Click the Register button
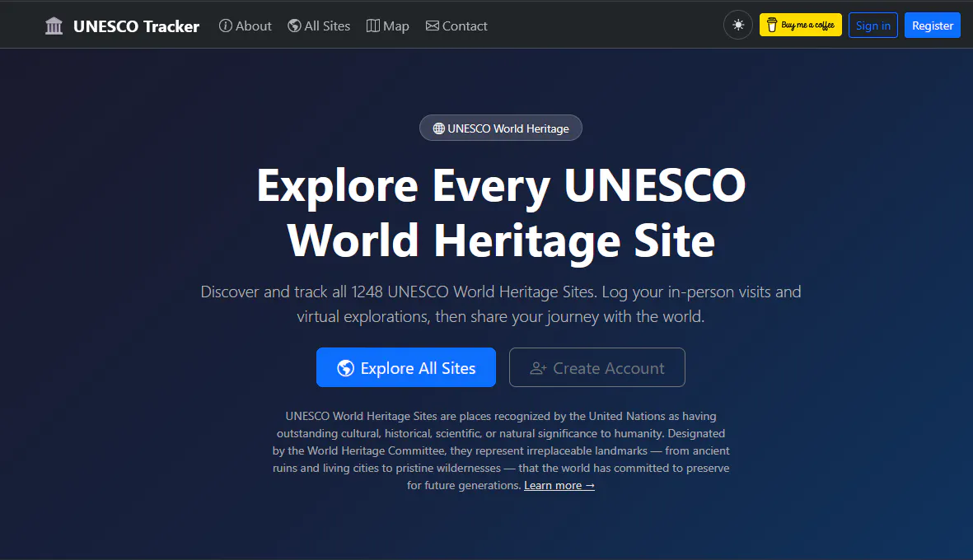 (x=932, y=26)
